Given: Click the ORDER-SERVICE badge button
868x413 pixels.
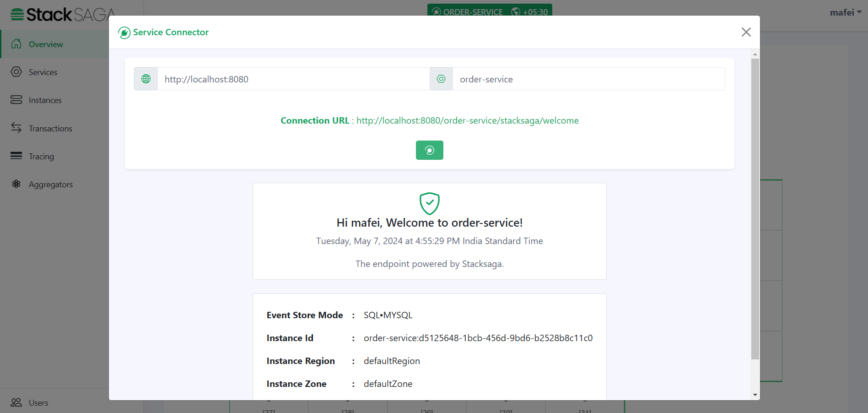Looking at the screenshot, I should coord(490,10).
